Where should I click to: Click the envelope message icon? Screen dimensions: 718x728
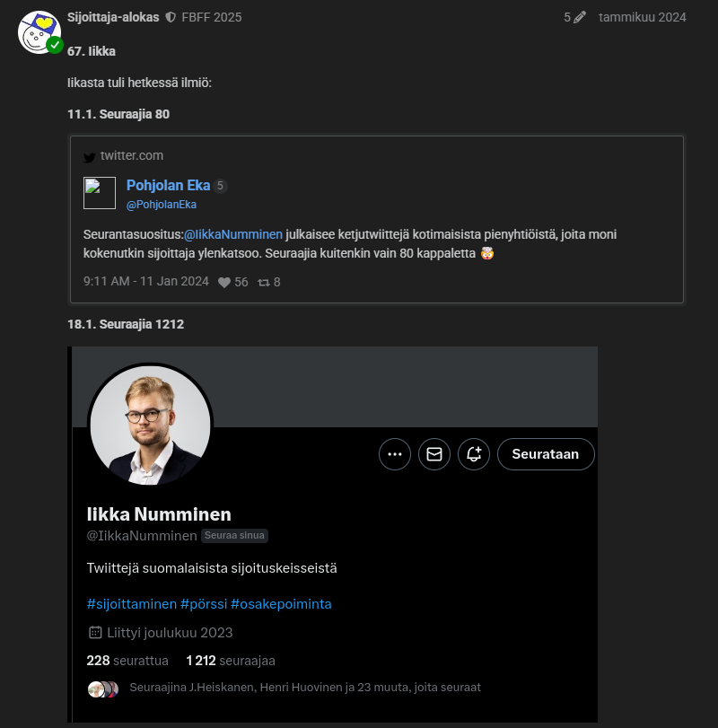tap(434, 454)
